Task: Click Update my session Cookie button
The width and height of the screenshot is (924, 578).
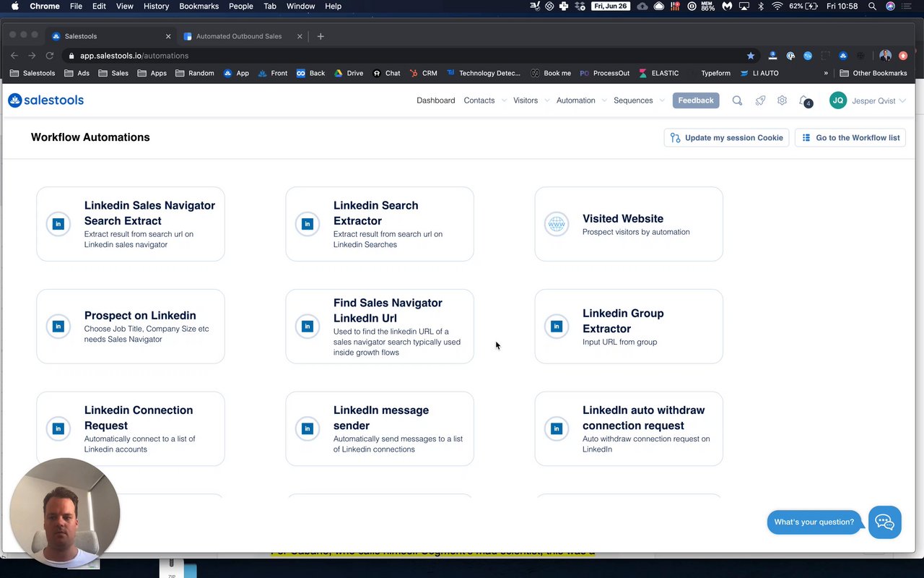Action: tap(726, 138)
